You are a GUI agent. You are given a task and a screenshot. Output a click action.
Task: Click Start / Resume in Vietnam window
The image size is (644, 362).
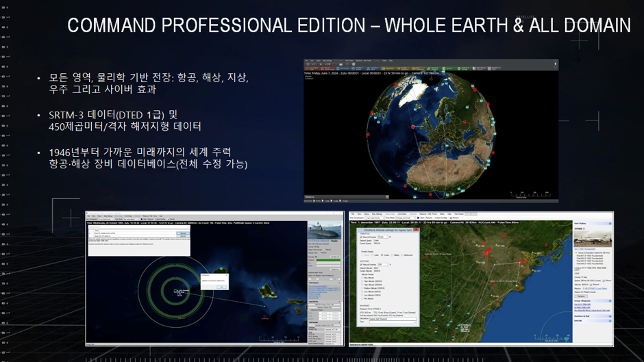(x=425, y=218)
